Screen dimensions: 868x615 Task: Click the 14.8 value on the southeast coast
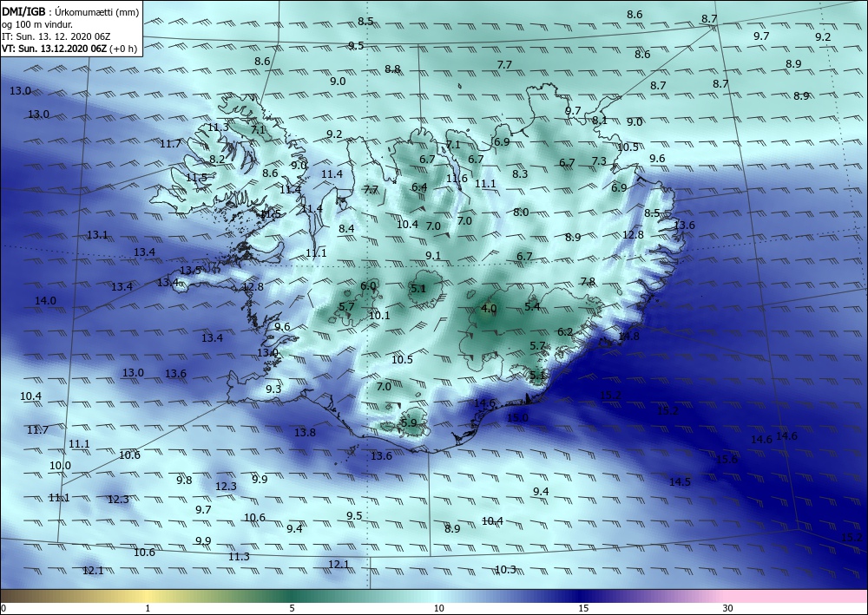tap(628, 337)
